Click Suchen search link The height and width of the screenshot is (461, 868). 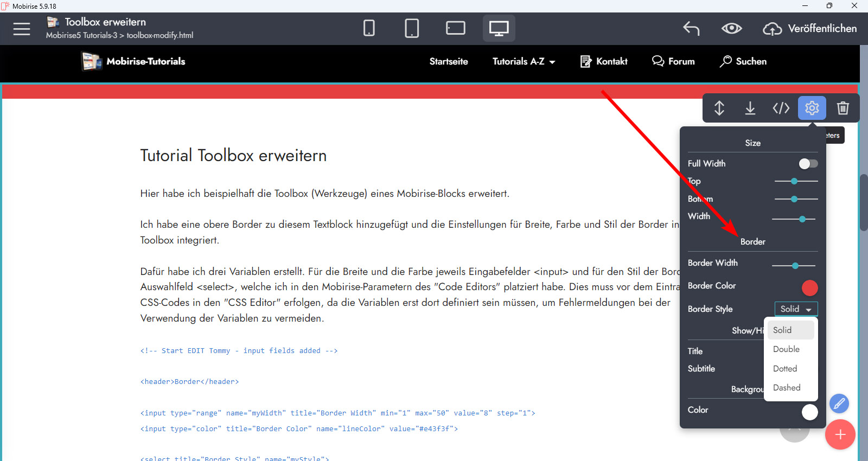743,61
